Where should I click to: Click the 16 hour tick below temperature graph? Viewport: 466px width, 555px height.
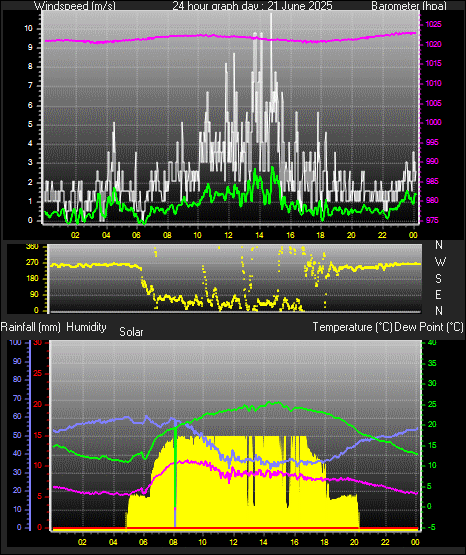point(294,542)
